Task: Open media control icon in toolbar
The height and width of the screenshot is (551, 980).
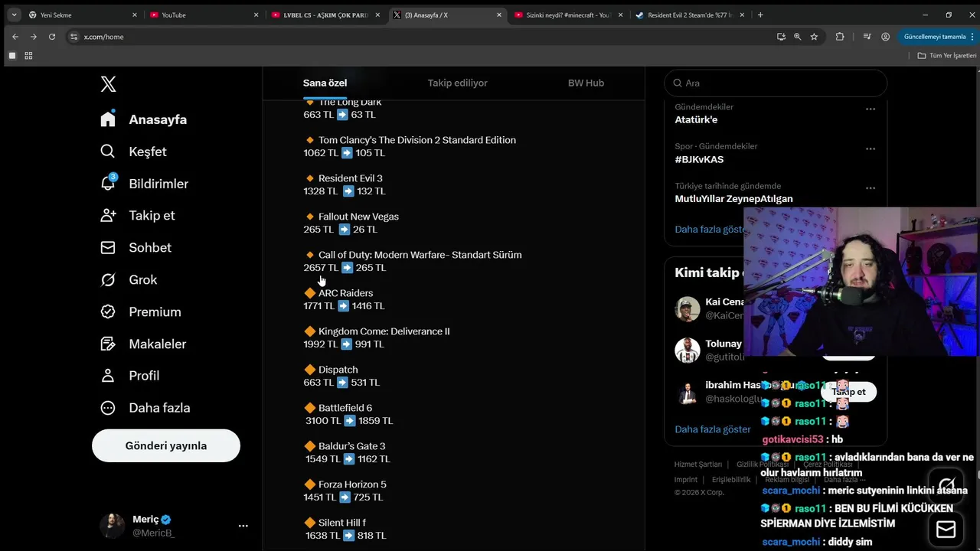Action: coord(867,37)
